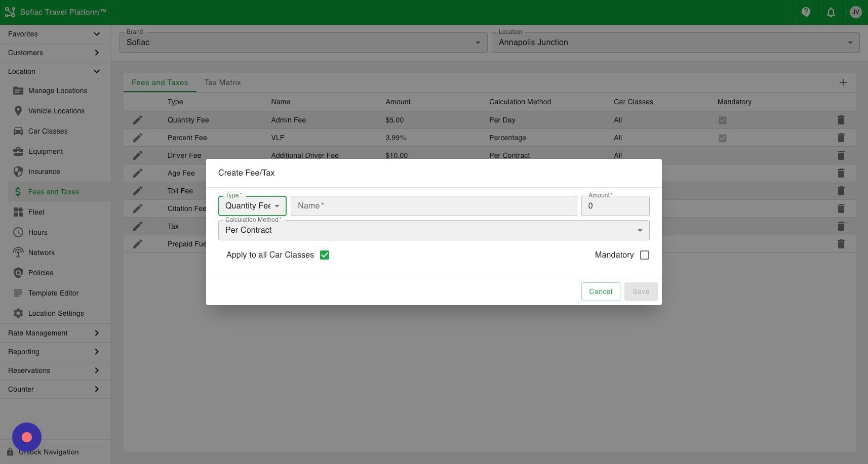Switch to the Tax Matrix tab
The height and width of the screenshot is (464, 868).
(222, 82)
